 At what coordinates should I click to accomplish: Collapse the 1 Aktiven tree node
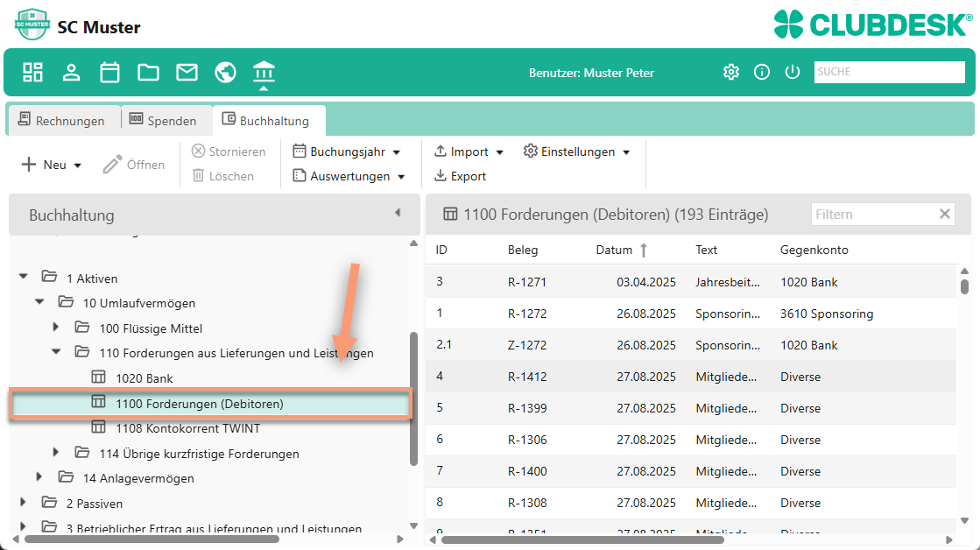(x=24, y=276)
